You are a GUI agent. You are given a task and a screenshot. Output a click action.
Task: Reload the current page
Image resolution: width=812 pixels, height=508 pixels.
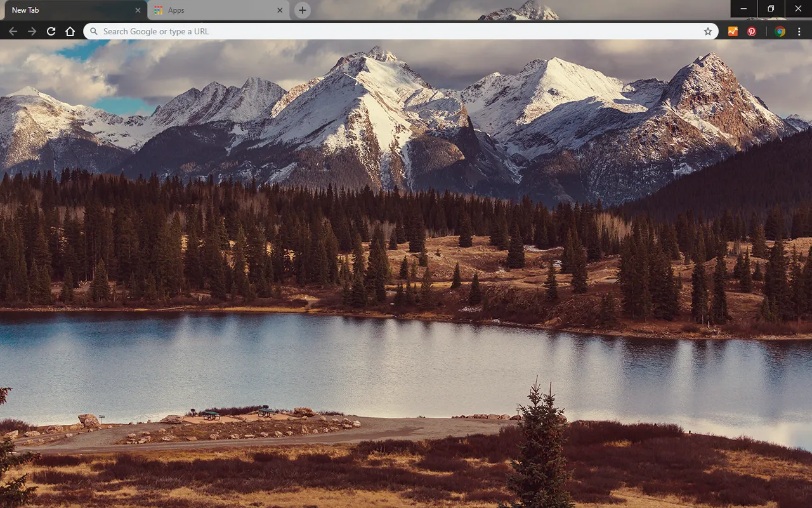coord(51,31)
